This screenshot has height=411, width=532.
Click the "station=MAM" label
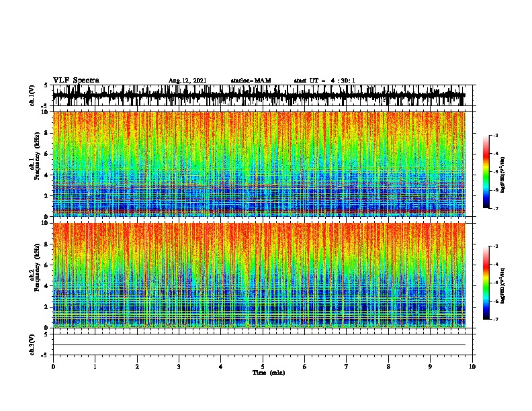coord(251,81)
